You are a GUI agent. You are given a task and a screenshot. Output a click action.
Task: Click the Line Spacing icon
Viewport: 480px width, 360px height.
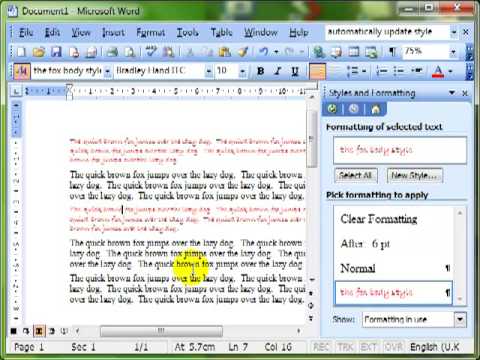pos(352,71)
